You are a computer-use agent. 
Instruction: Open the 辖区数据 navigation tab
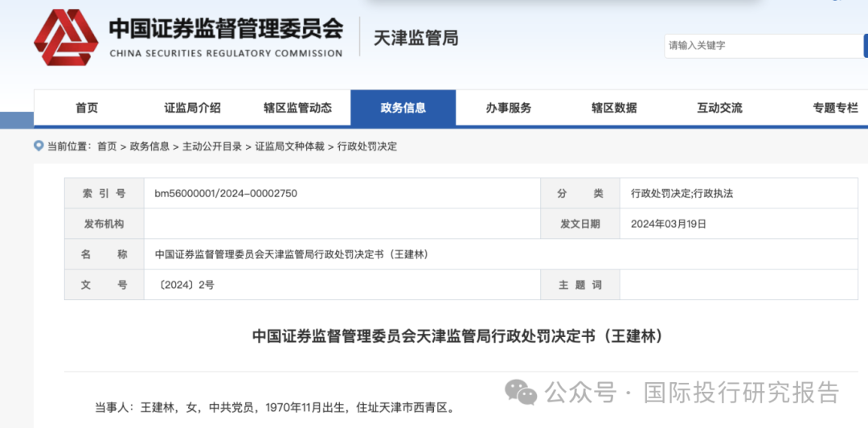coord(614,108)
